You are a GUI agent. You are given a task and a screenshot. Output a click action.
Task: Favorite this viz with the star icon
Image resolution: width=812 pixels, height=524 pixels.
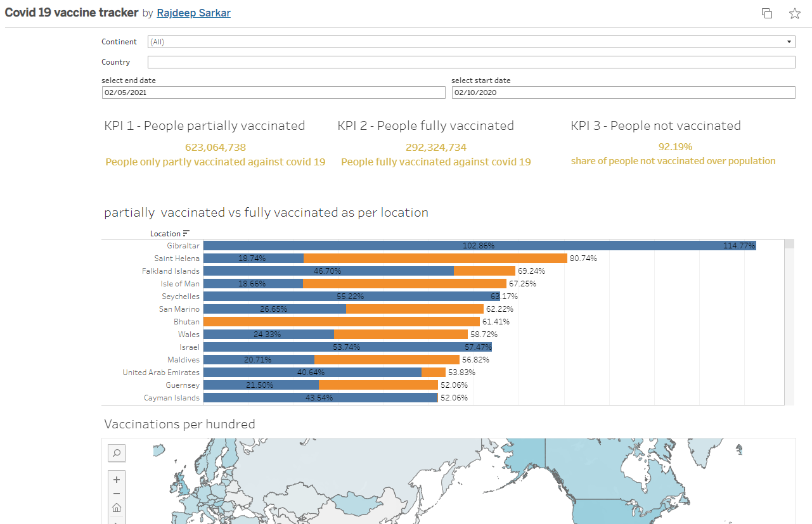795,13
